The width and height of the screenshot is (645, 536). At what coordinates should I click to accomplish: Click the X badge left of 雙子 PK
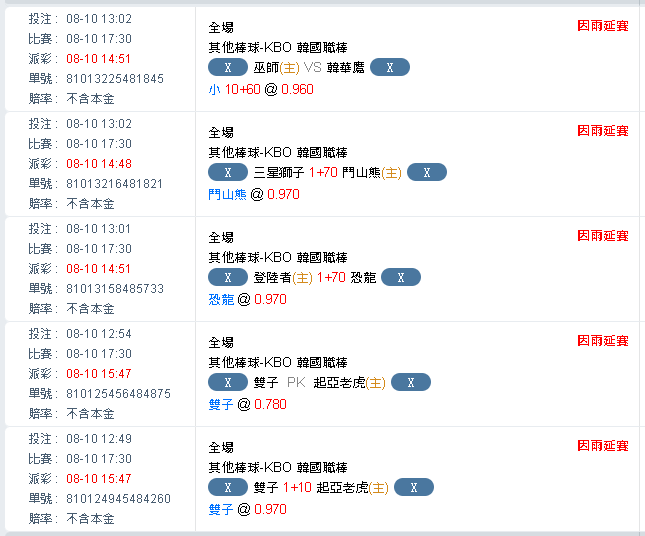tap(228, 383)
